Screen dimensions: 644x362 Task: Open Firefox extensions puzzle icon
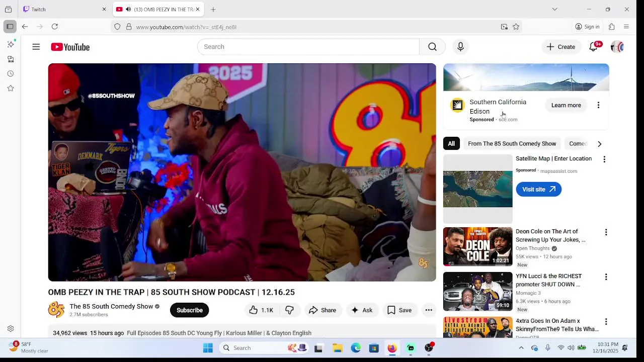coord(612,27)
